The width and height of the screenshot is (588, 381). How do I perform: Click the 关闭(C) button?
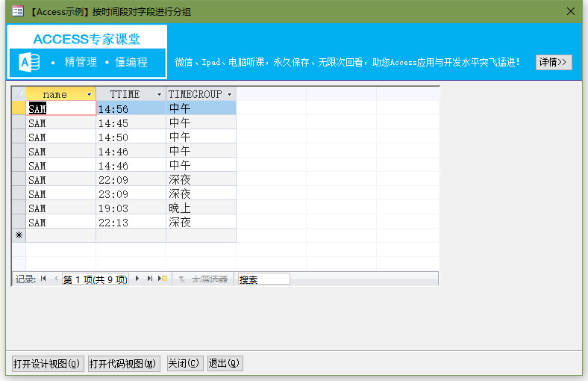pos(185,363)
